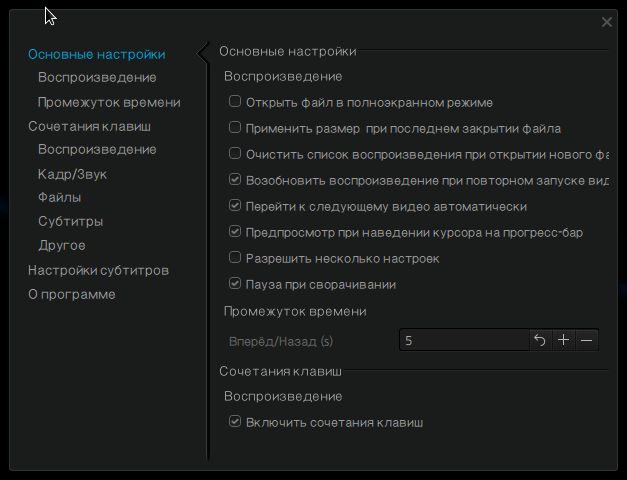Jump to Кадр/Звук shortcuts section

point(72,174)
